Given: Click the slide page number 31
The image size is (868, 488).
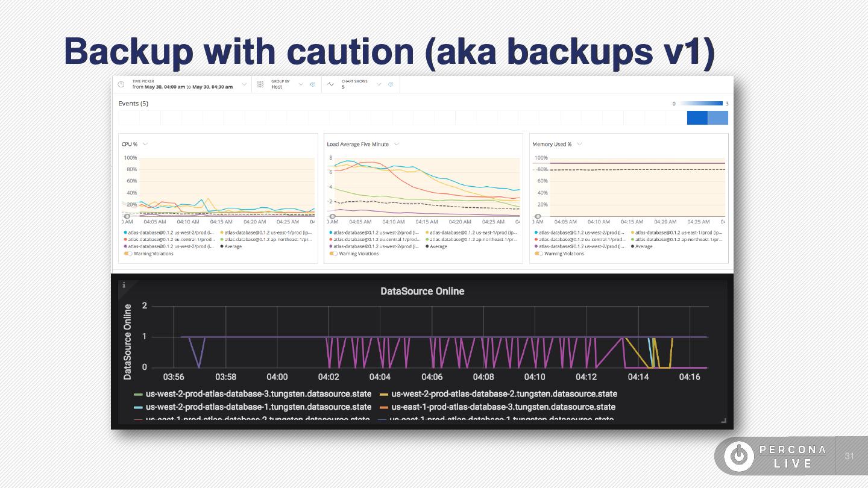Looking at the screenshot, I should click(849, 456).
